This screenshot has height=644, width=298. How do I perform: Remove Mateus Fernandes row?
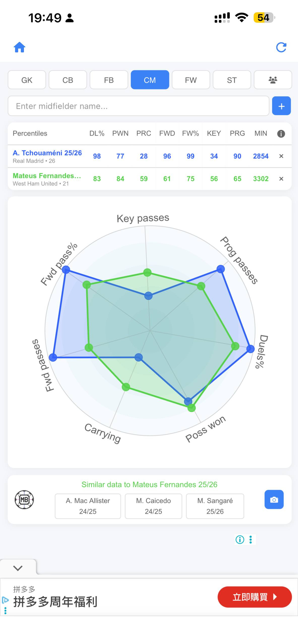[x=281, y=179]
